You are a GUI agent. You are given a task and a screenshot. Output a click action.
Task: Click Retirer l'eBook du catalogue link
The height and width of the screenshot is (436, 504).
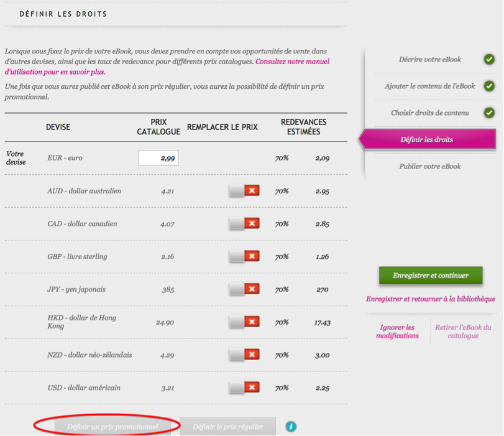coord(463,332)
